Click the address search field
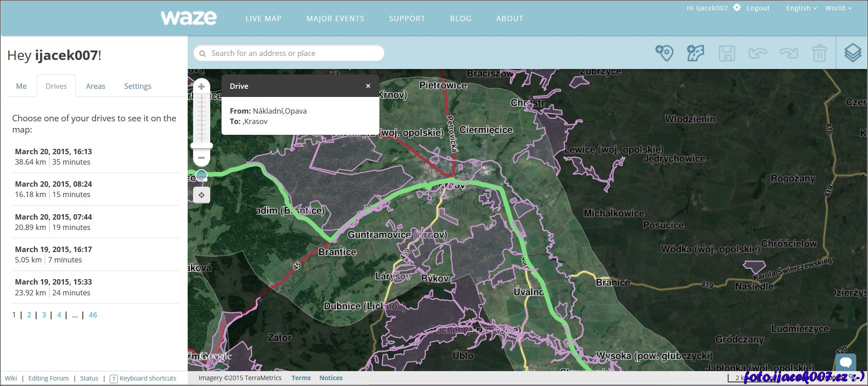Viewport: 868px width, 386px height. [293, 53]
